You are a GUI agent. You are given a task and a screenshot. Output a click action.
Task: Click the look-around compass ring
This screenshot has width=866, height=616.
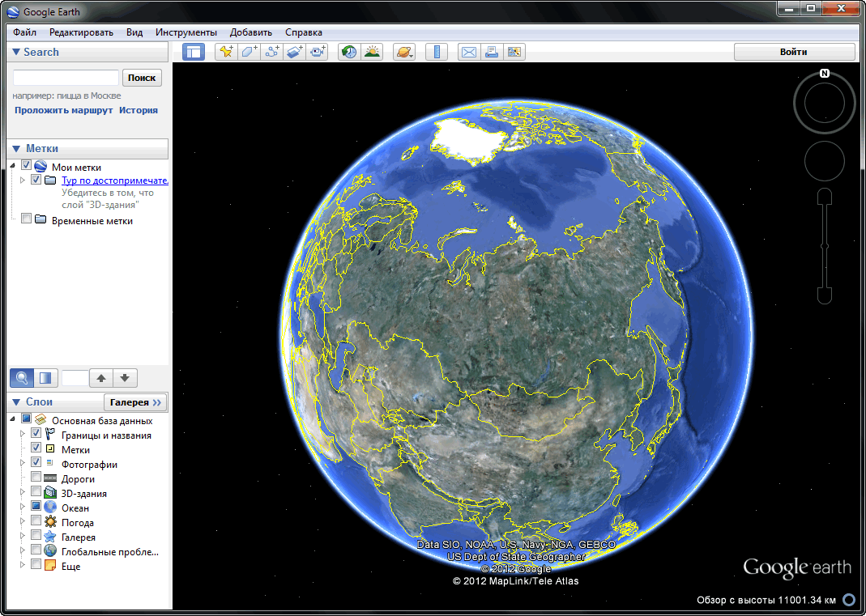pos(825,104)
